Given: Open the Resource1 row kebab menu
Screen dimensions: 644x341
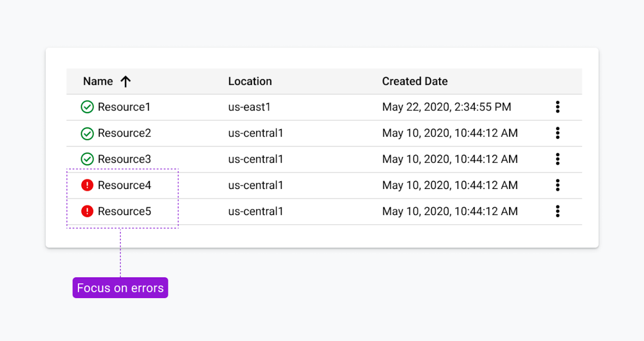Looking at the screenshot, I should pyautogui.click(x=558, y=107).
